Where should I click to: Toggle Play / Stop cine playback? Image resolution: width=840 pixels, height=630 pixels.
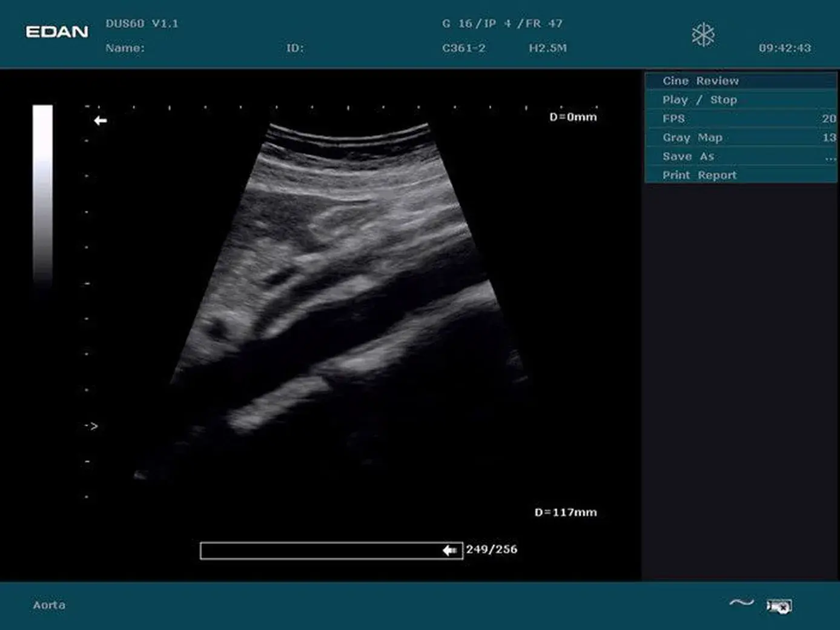coord(741,99)
